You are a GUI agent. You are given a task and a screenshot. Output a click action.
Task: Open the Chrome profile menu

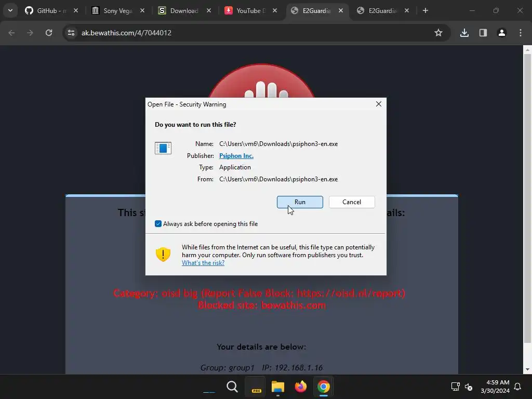(502, 33)
